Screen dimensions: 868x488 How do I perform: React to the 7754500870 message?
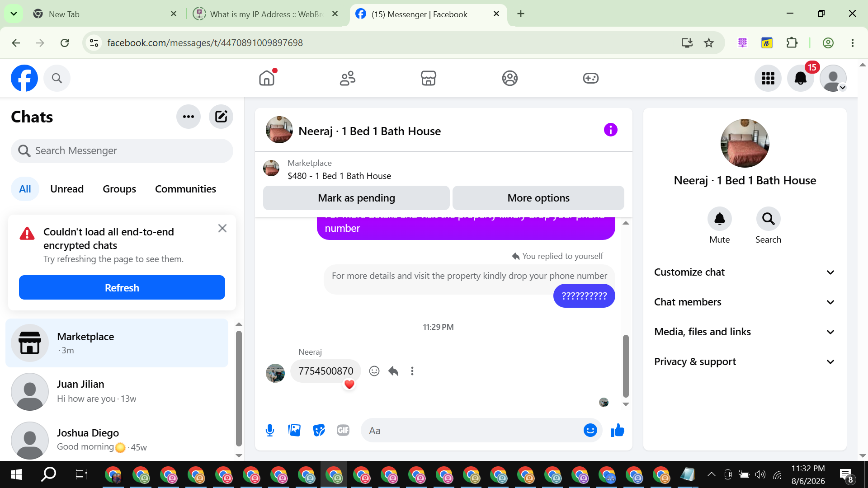tap(374, 371)
